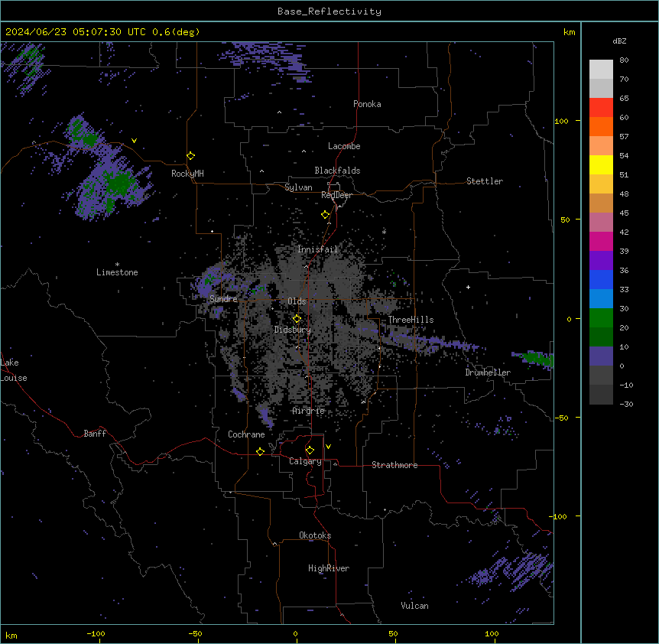Click the yellow V marker beside Calgary

tap(328, 447)
